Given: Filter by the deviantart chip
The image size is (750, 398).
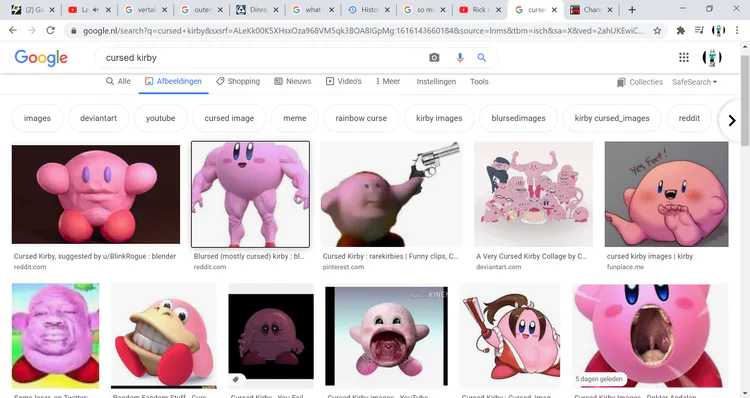Looking at the screenshot, I should click(x=98, y=118).
